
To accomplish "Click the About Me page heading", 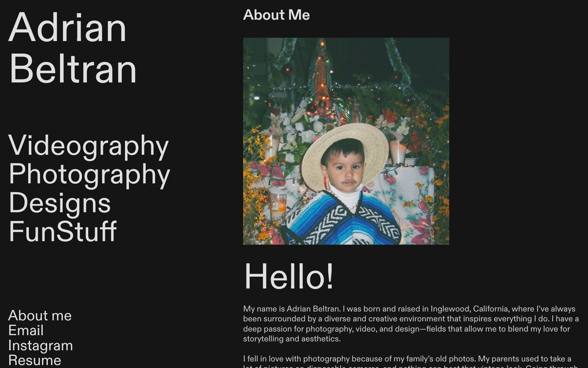I will (x=276, y=15).
